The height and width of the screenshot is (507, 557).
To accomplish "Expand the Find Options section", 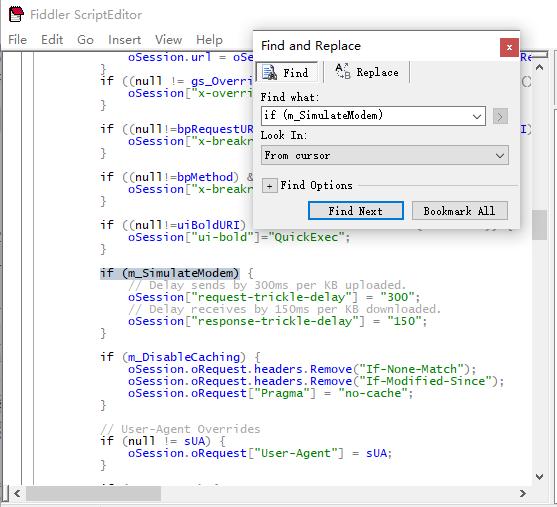I will point(269,186).
